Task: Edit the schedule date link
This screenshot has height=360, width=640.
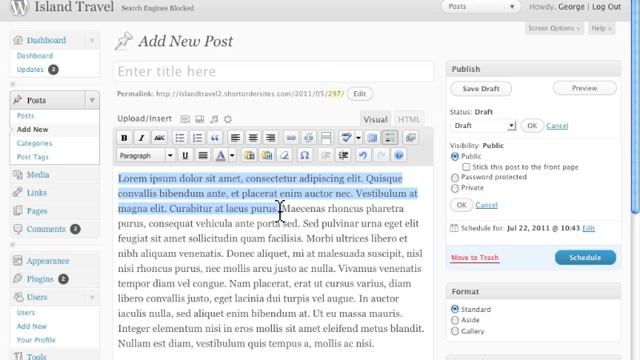Action: coord(588,228)
